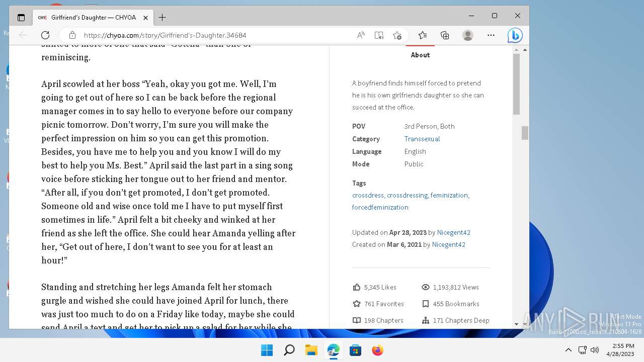Screen dimensions: 644x362
Task: Open the Transsexual category link
Action: point(422,139)
